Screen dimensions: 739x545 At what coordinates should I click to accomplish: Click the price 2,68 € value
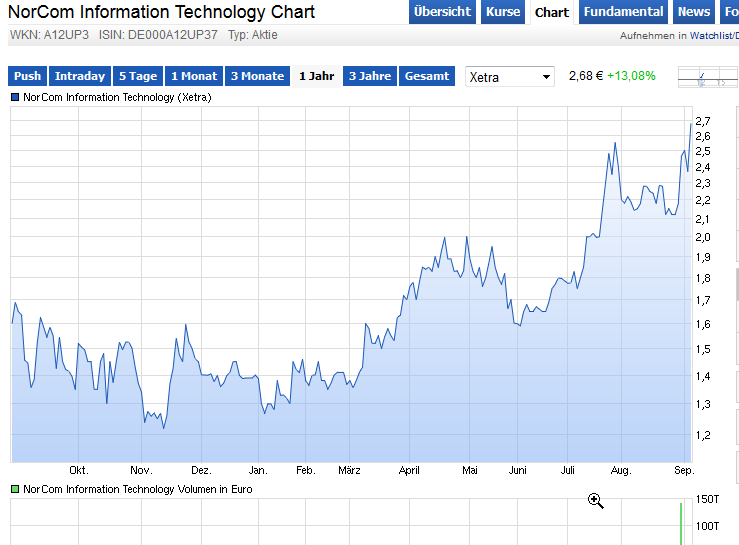pyautogui.click(x=585, y=76)
